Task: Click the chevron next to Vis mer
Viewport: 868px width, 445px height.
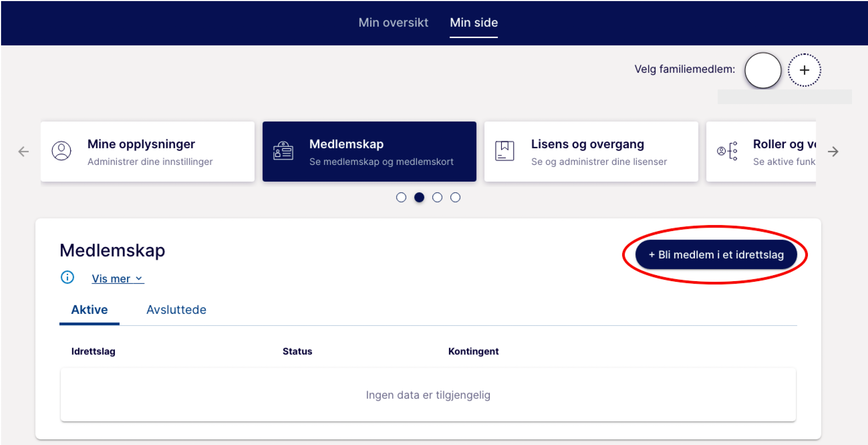Action: click(x=139, y=279)
